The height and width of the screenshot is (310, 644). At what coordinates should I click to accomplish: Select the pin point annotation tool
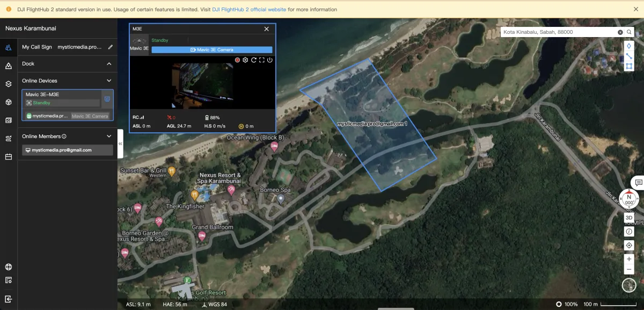pos(629,46)
